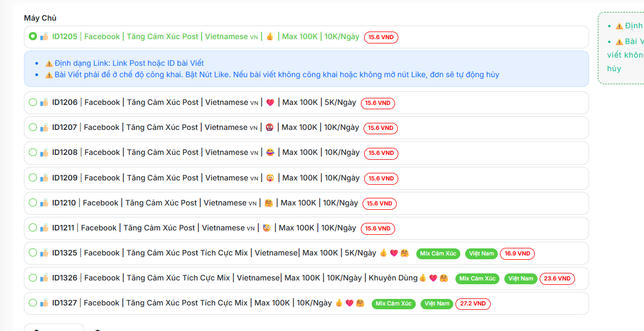Click the heart emoji on ID1206 row
Viewport: 644px width, 331px height.
click(x=270, y=102)
